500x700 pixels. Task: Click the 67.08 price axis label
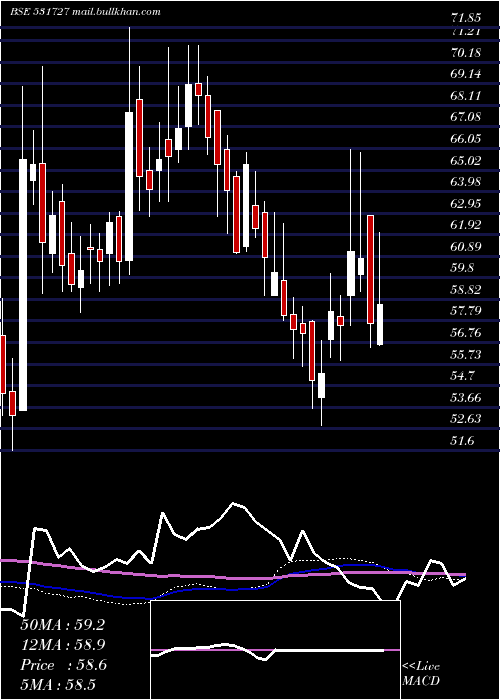click(466, 117)
